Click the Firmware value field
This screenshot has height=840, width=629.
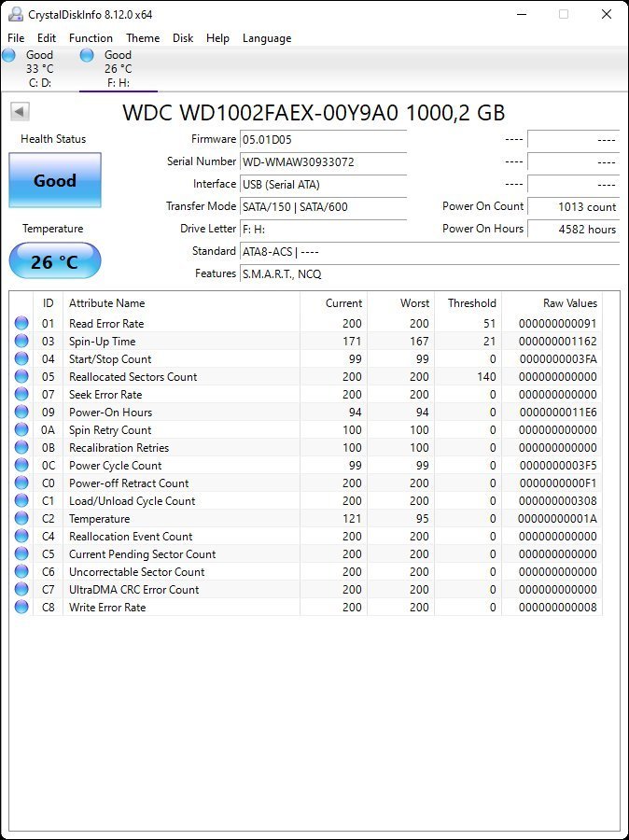coord(323,140)
